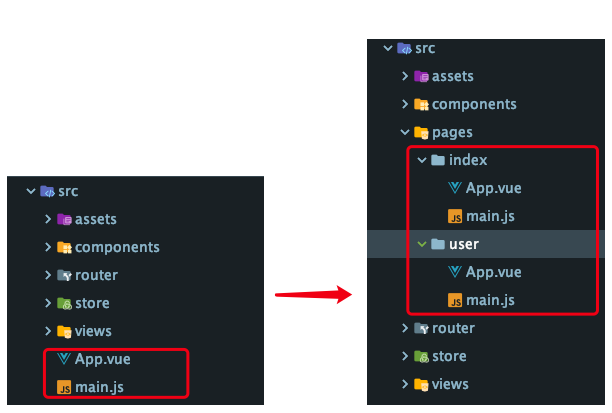This screenshot has height=413, width=612.
Task: Select the highlighted 'user' folder label
Action: (464, 244)
